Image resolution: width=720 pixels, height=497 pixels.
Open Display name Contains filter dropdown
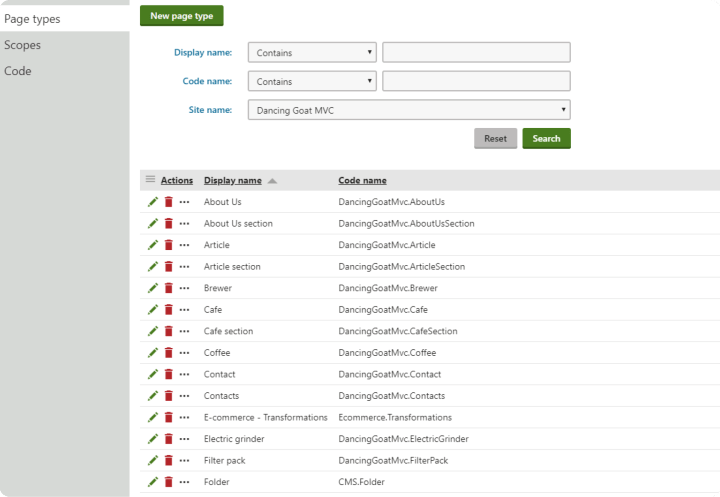tap(312, 52)
